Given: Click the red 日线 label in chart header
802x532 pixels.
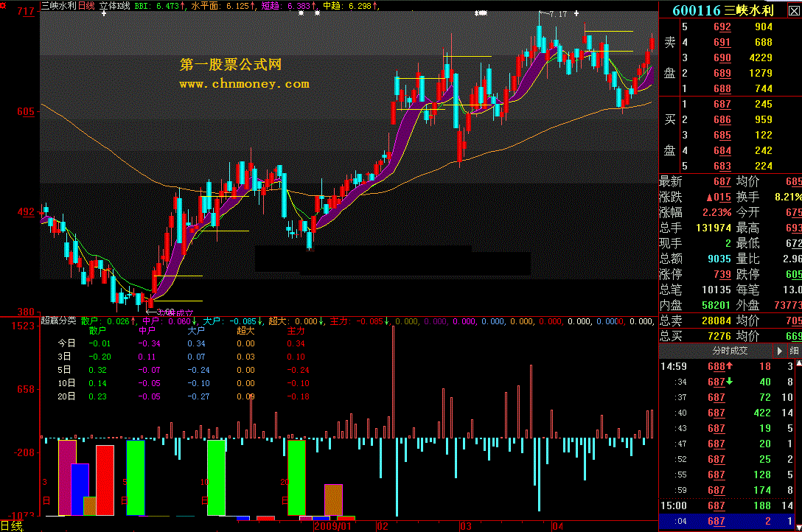Looking at the screenshot, I should coord(86,6).
